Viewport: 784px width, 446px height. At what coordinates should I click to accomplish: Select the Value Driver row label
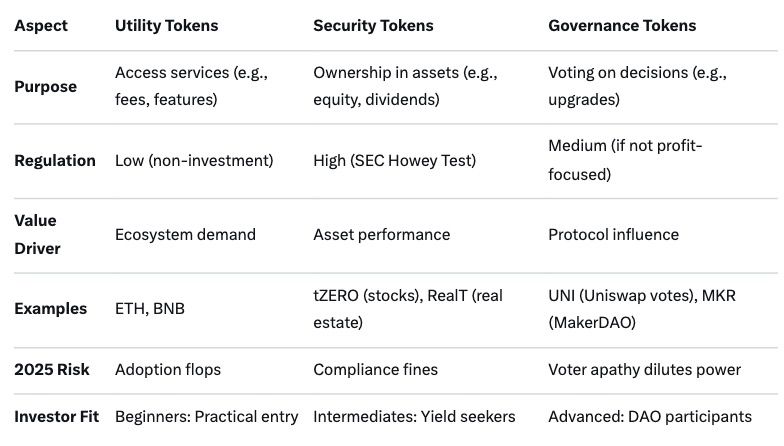[x=36, y=234]
